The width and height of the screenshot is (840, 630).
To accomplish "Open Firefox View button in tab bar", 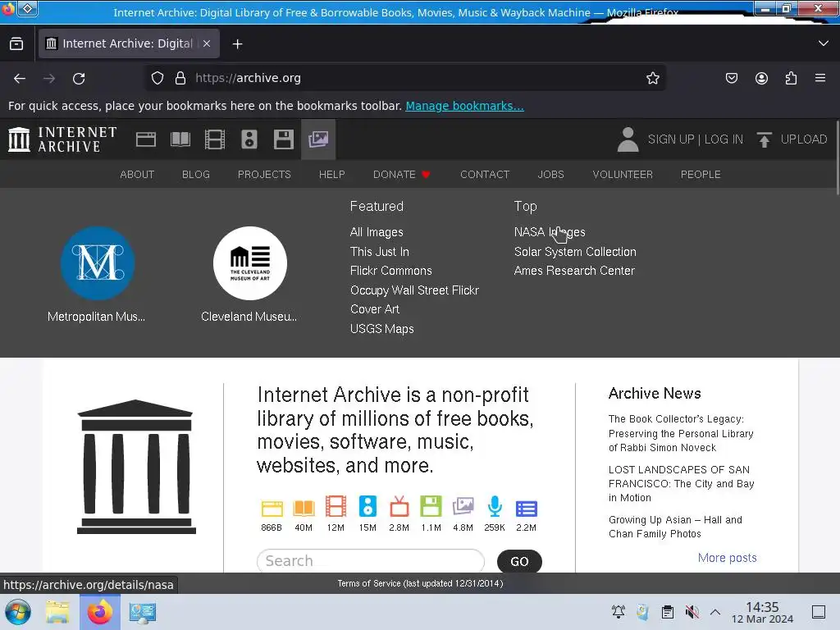I will pyautogui.click(x=16, y=43).
